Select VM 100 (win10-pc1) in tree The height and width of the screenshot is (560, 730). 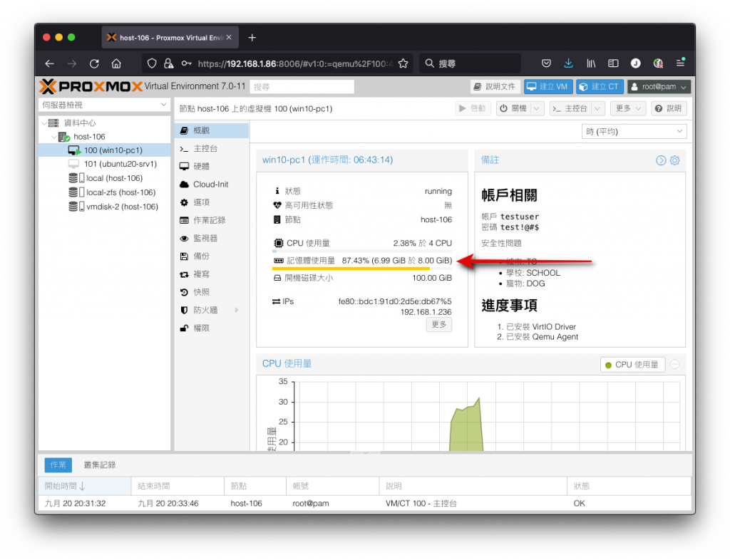click(106, 150)
